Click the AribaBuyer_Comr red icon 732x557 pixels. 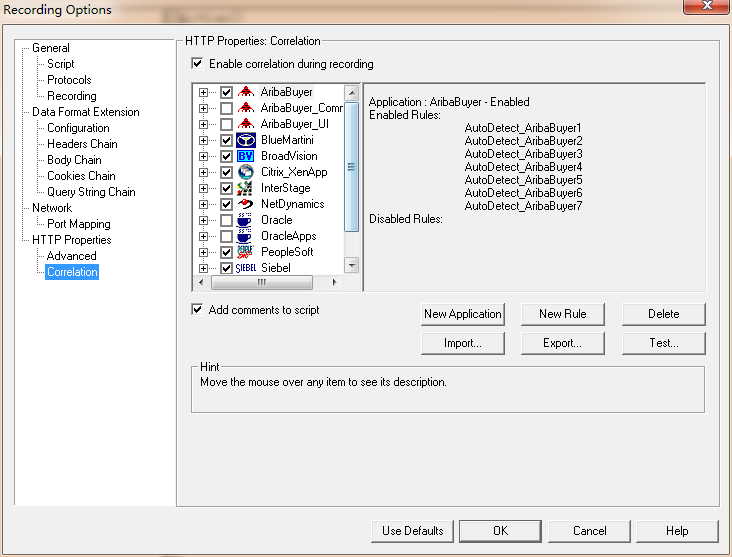pos(246,108)
